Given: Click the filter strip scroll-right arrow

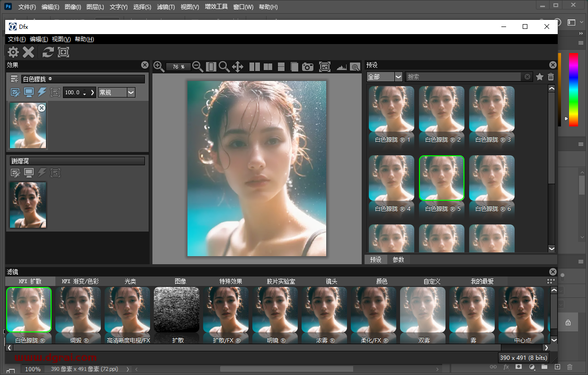Looking at the screenshot, I should click(546, 348).
